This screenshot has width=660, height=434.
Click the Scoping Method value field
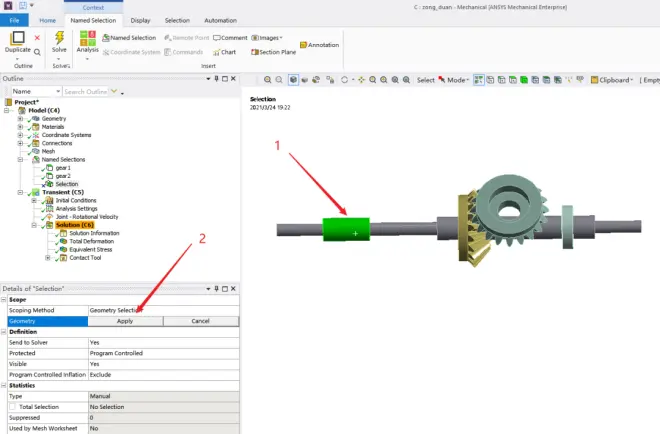(163, 310)
